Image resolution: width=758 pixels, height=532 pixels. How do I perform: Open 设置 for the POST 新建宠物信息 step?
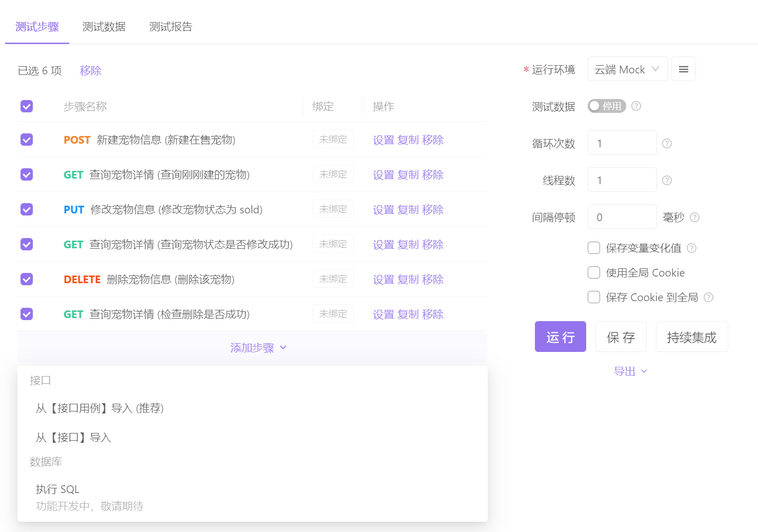[x=384, y=140]
